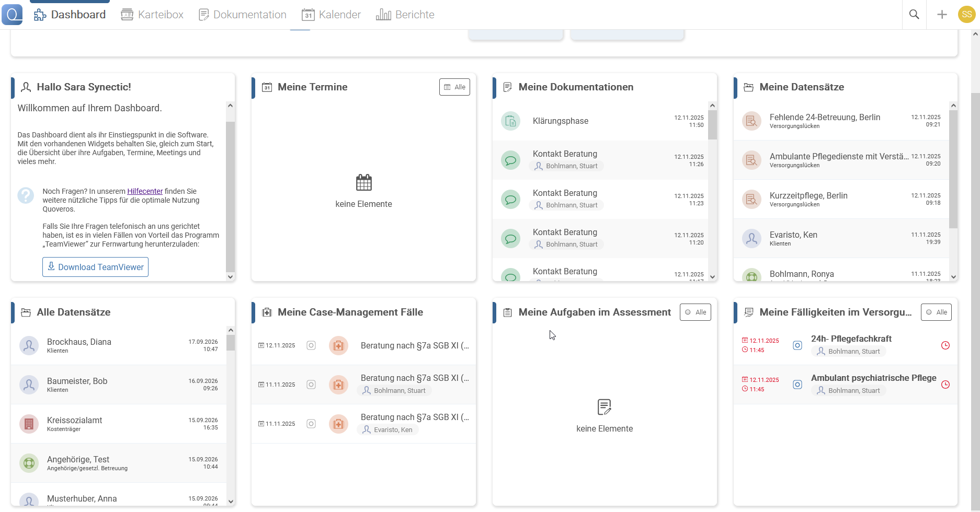The width and height of the screenshot is (980, 512).
Task: Click the help question mark icon
Action: [x=26, y=195]
